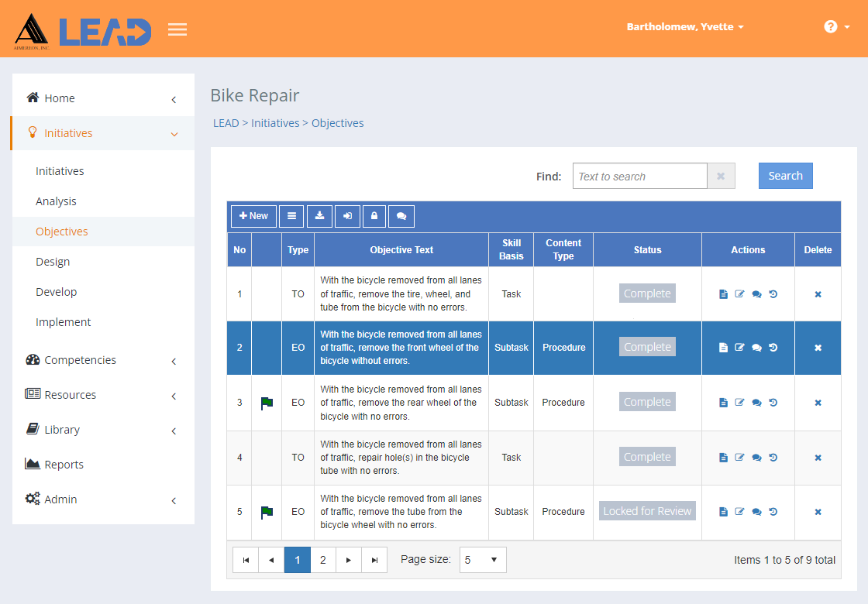Click the history icon for objective 3
The height and width of the screenshot is (604, 868).
point(773,403)
